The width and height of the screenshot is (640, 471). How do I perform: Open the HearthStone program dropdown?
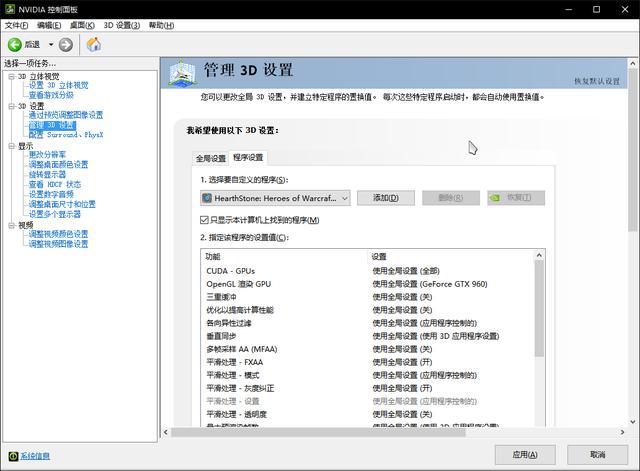pyautogui.click(x=275, y=198)
